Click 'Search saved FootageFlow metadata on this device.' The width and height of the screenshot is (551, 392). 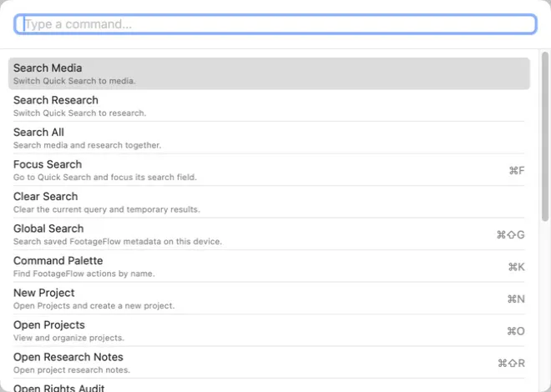coord(118,241)
